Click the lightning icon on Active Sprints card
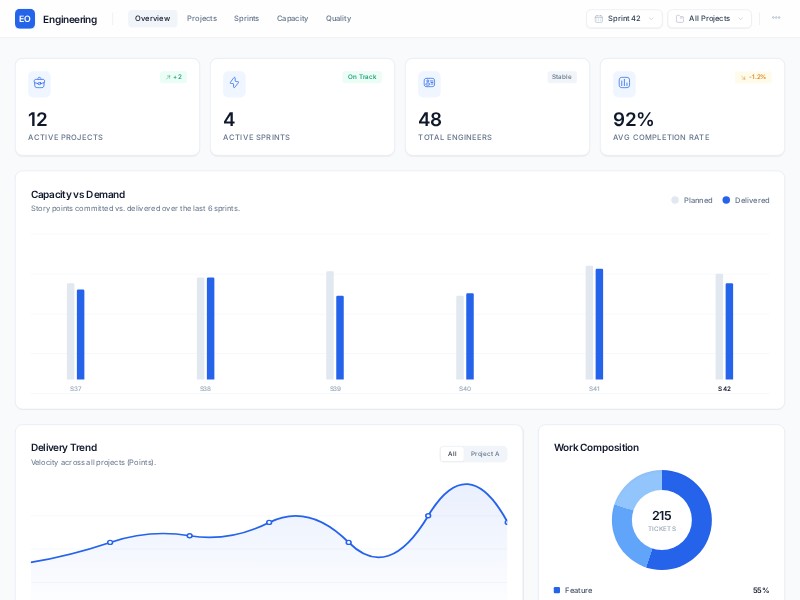The height and width of the screenshot is (600, 800). (x=233, y=84)
